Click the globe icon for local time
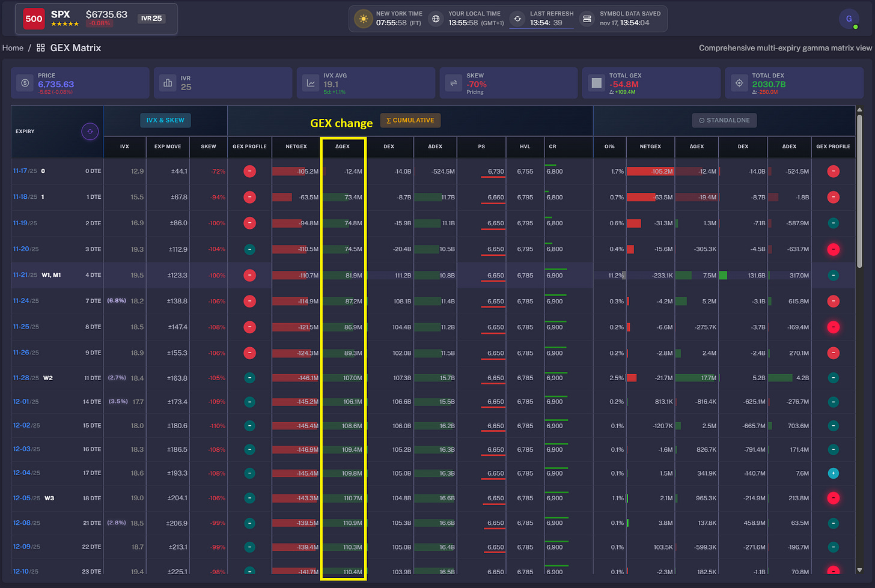 point(436,19)
